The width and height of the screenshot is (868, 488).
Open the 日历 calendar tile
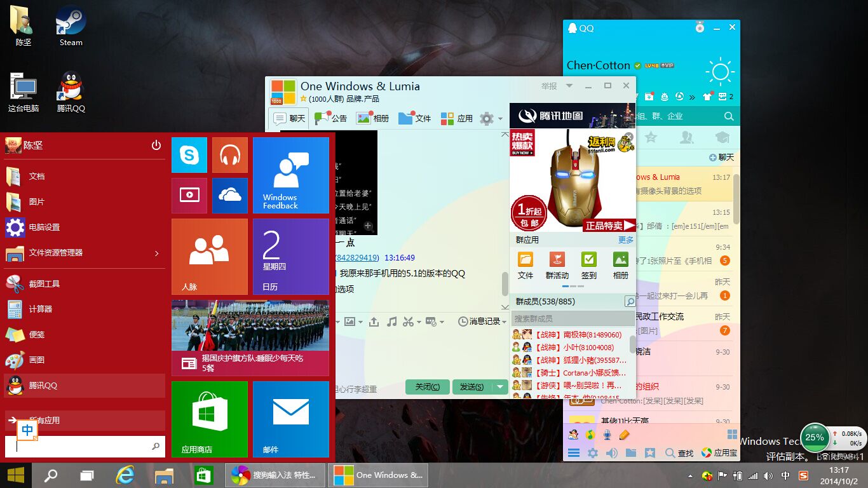[291, 257]
